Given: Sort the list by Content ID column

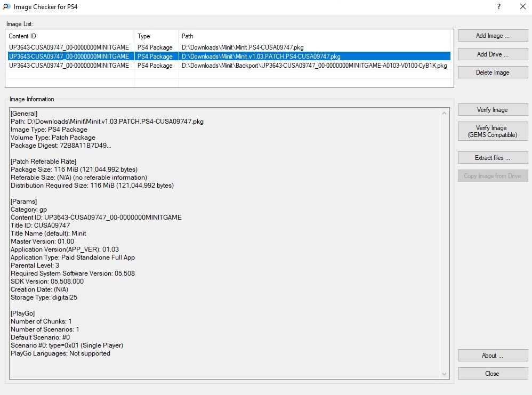Looking at the screenshot, I should click(x=70, y=36).
